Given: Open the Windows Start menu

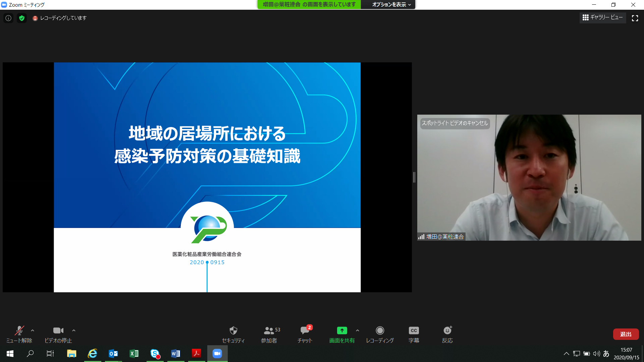Looking at the screenshot, I should 10,354.
